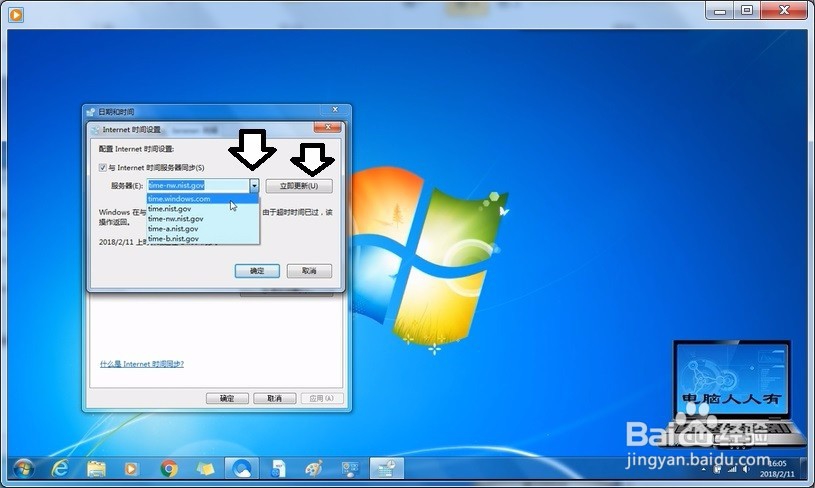Minimize the outer player window
This screenshot has height=488, width=815.
(720, 10)
